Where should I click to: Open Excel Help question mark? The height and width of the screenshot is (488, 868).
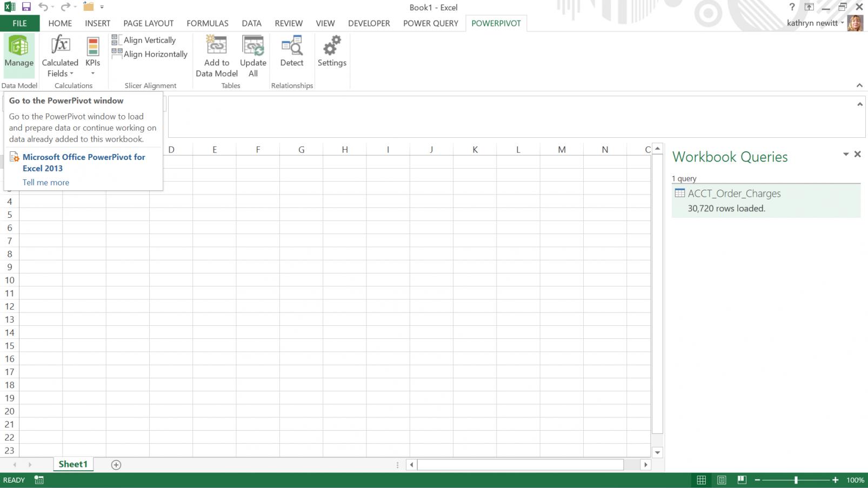click(x=792, y=7)
